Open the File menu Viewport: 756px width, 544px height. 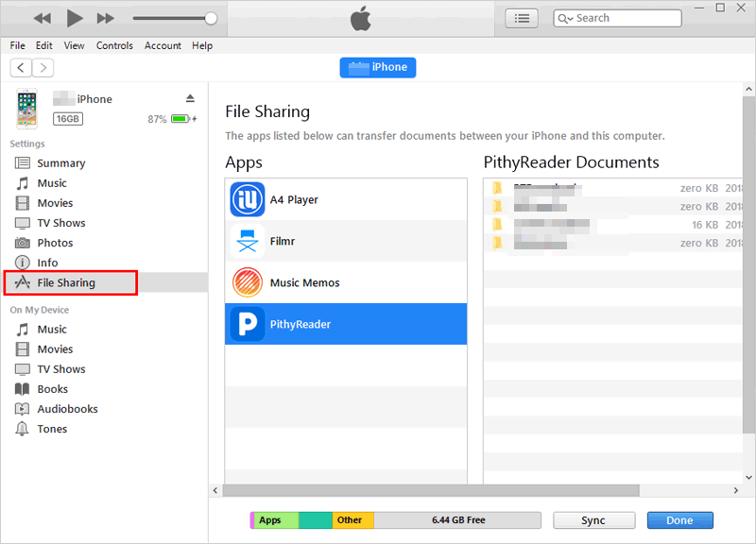pos(17,45)
